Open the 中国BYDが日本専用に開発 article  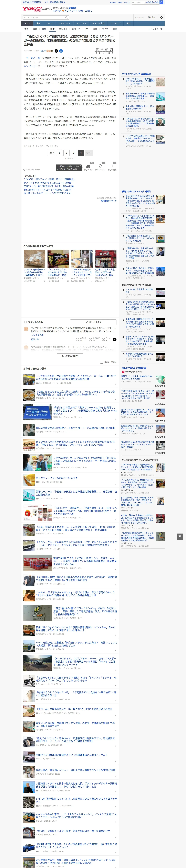(x=71, y=755)
